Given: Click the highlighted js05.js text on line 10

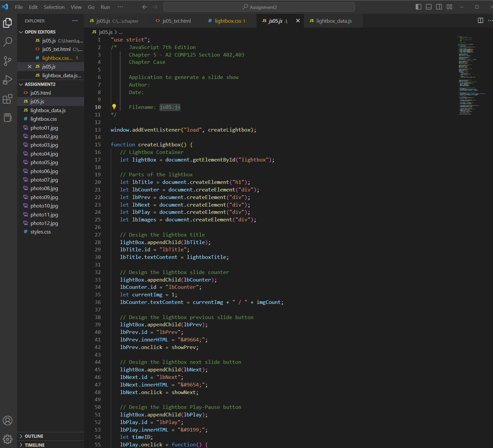Looking at the screenshot, I should 170,107.
